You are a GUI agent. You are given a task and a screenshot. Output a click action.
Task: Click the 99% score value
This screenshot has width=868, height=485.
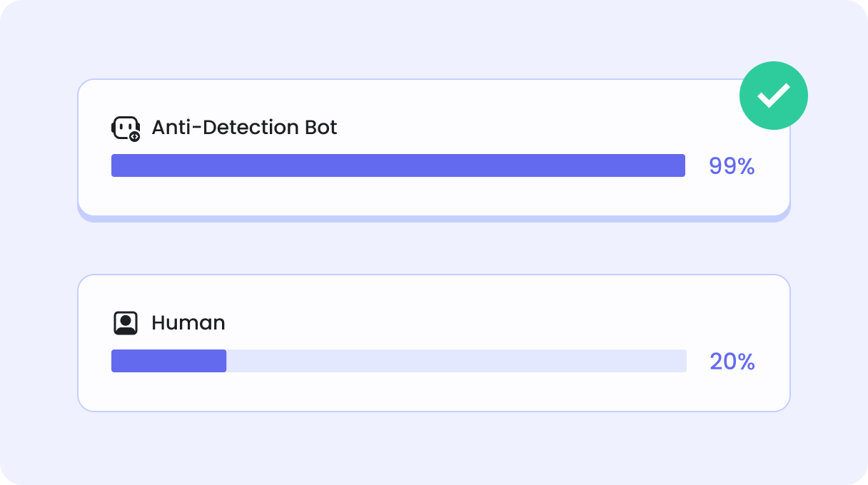click(732, 166)
